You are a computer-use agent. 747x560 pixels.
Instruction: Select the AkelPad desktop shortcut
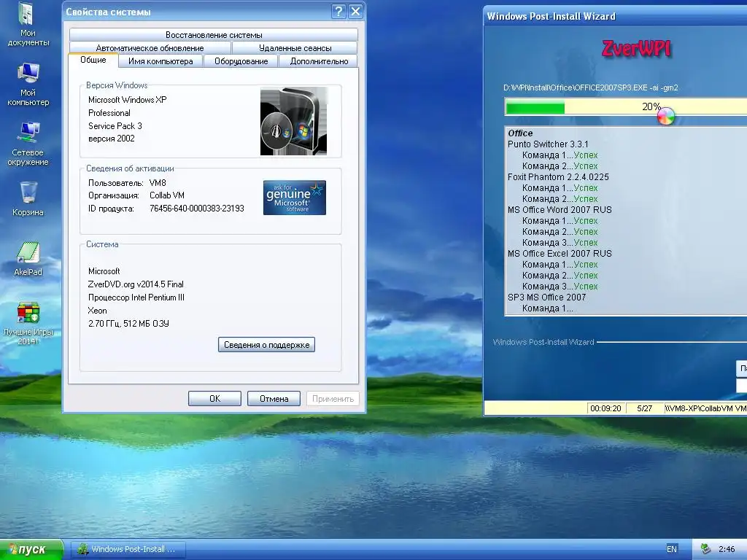(x=28, y=259)
